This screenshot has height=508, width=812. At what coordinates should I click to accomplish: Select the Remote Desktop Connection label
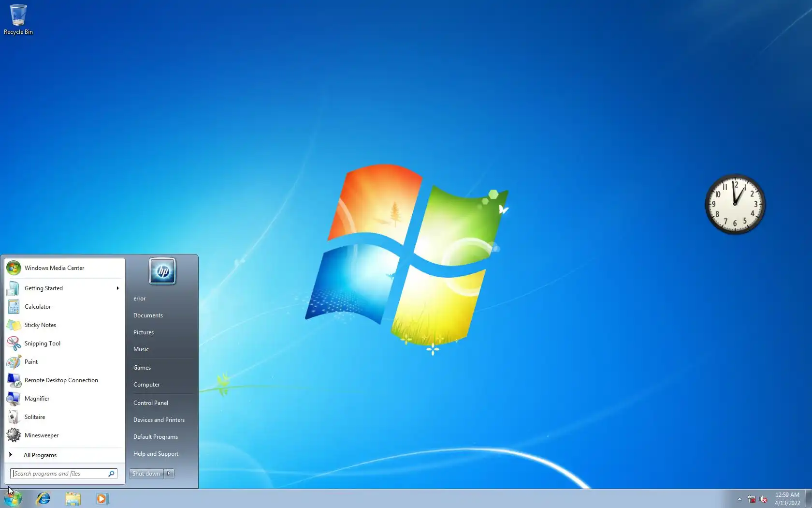click(61, 380)
